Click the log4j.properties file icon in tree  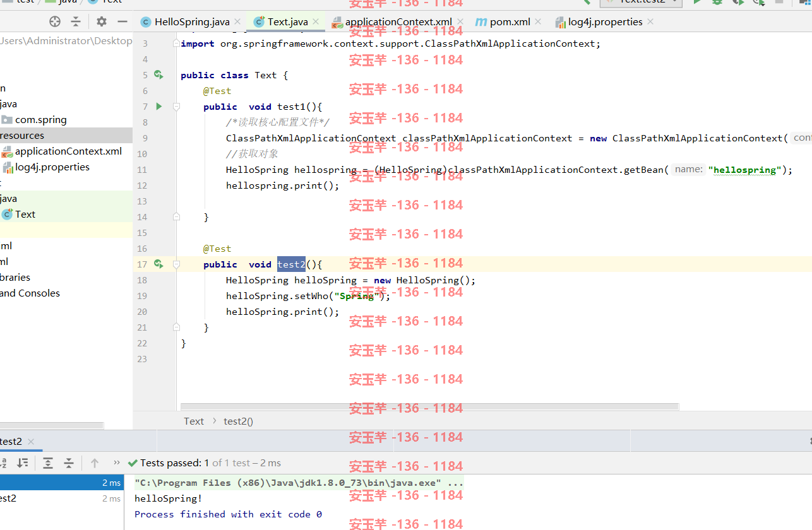coord(8,167)
